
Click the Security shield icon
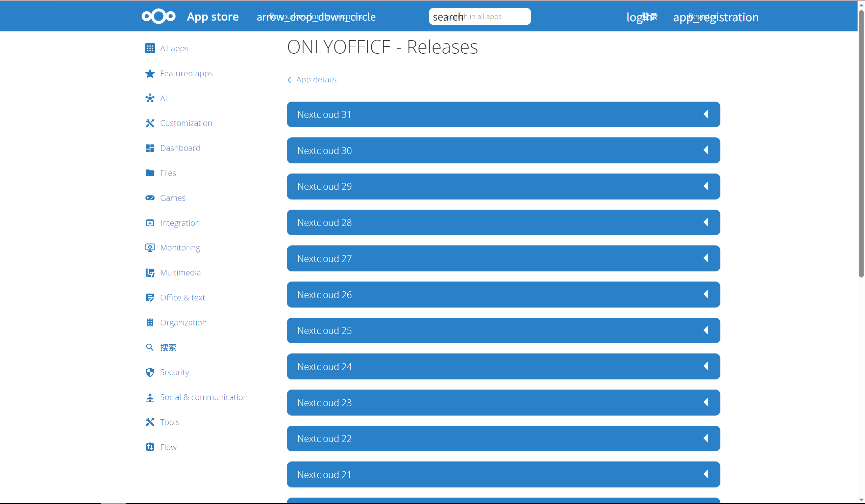tap(150, 372)
